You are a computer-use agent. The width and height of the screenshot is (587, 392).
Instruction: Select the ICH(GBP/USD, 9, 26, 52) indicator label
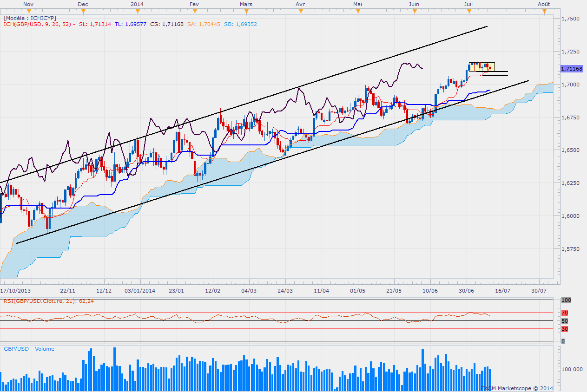tap(37, 24)
